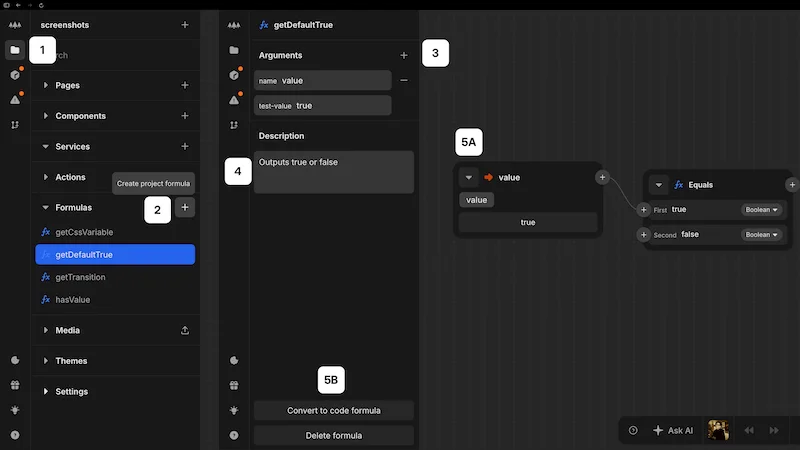
Task: Open the folder icon in the formula editor sidebar
Action: 234,50
